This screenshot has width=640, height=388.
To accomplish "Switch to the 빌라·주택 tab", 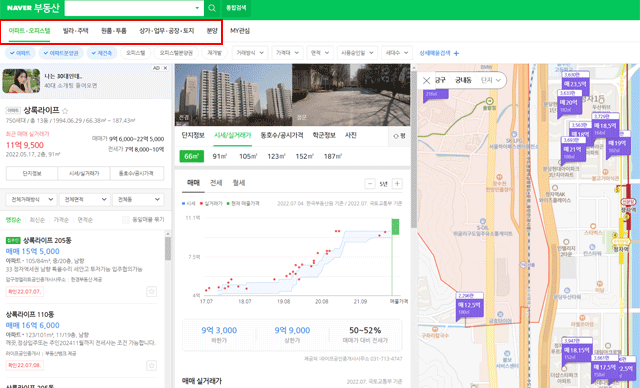I will [x=76, y=31].
